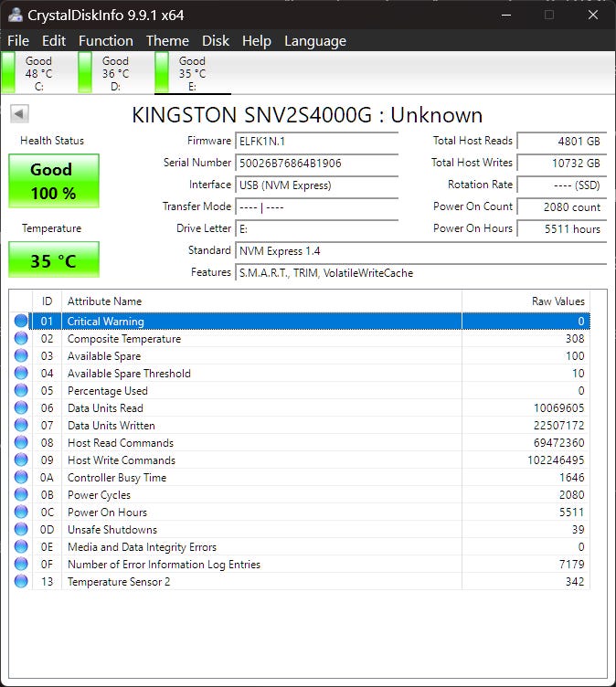This screenshot has height=687, width=616.
Task: Click the status orb for Data Units Written
Action: [x=21, y=425]
